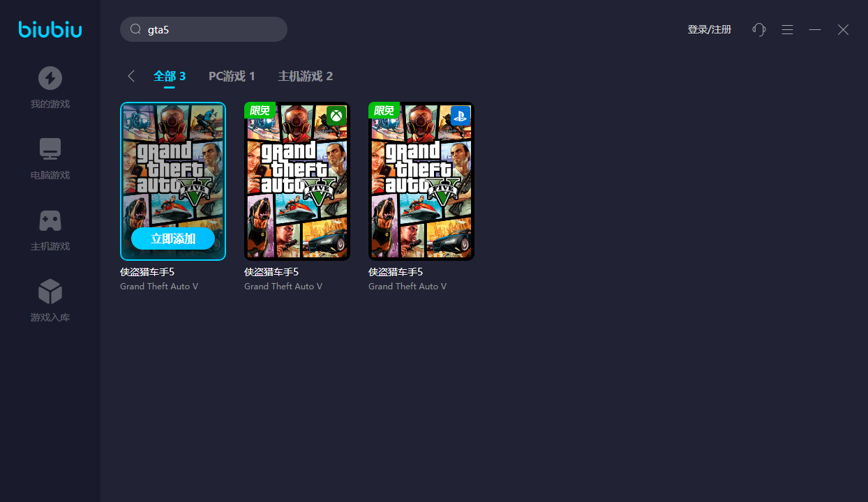Switch to the 全部 3 tab
This screenshot has width=868, height=502.
pyautogui.click(x=170, y=76)
